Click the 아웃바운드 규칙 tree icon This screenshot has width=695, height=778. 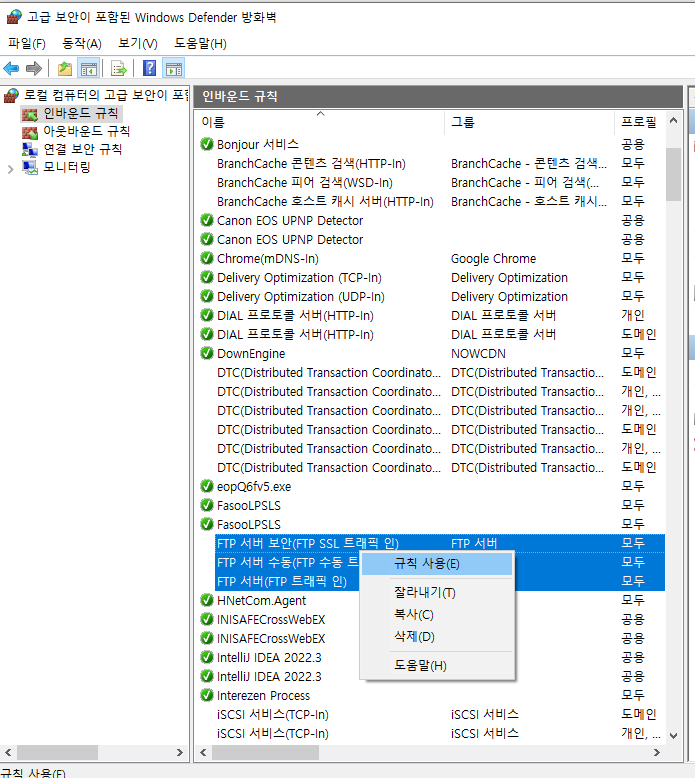coord(30,132)
